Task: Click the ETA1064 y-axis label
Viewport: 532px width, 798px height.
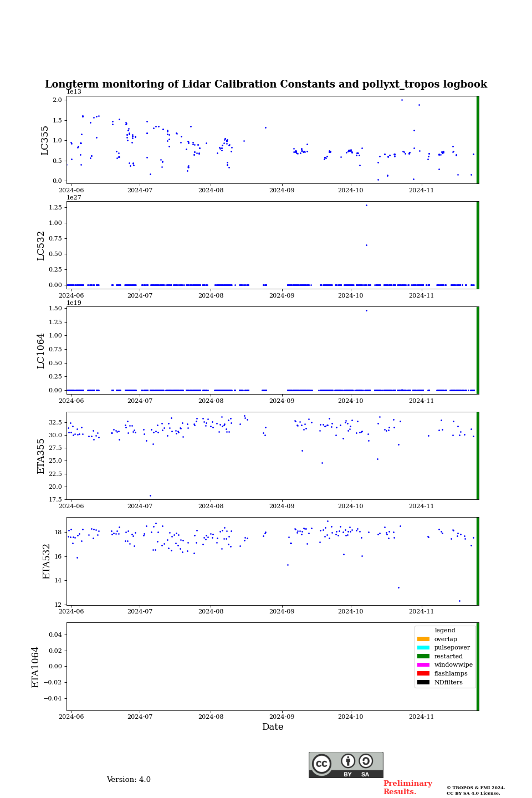Action: click(35, 667)
